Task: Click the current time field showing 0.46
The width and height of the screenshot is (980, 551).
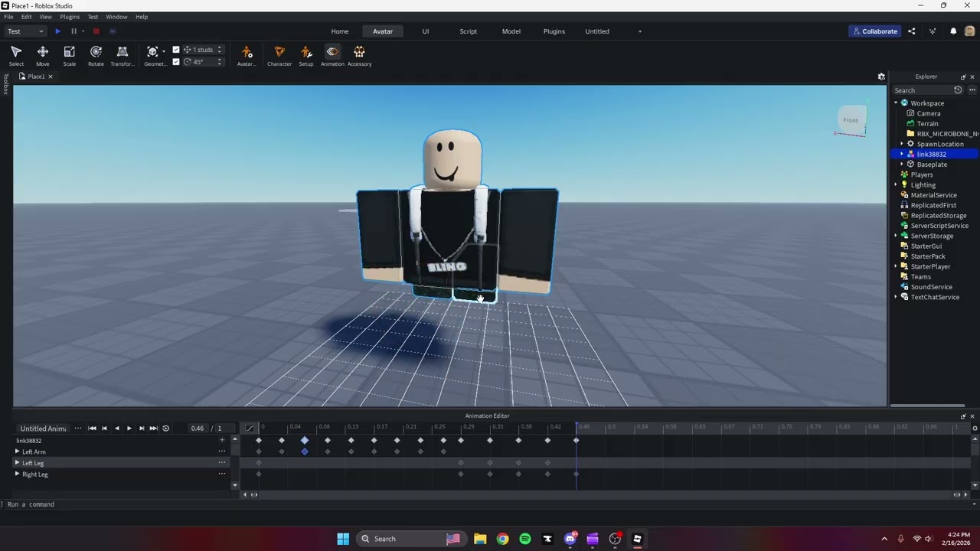Action: click(198, 429)
